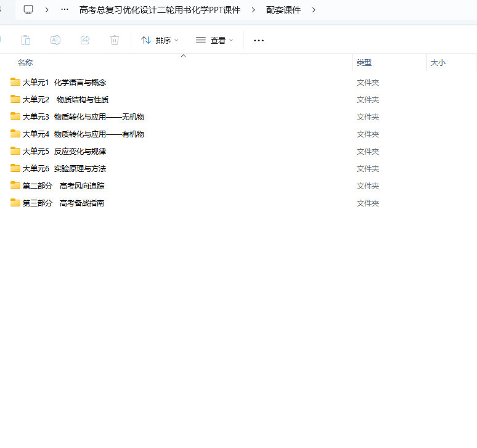This screenshot has width=477, height=448.
Task: Select the 大单元3 物质转化与应用——无机物 folder
Action: click(83, 116)
